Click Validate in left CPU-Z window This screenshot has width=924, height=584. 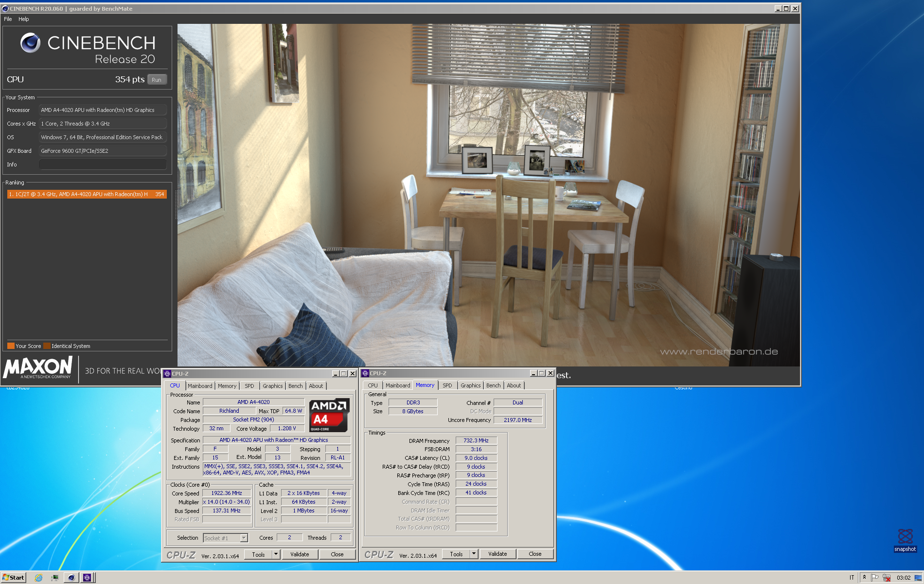coord(300,554)
